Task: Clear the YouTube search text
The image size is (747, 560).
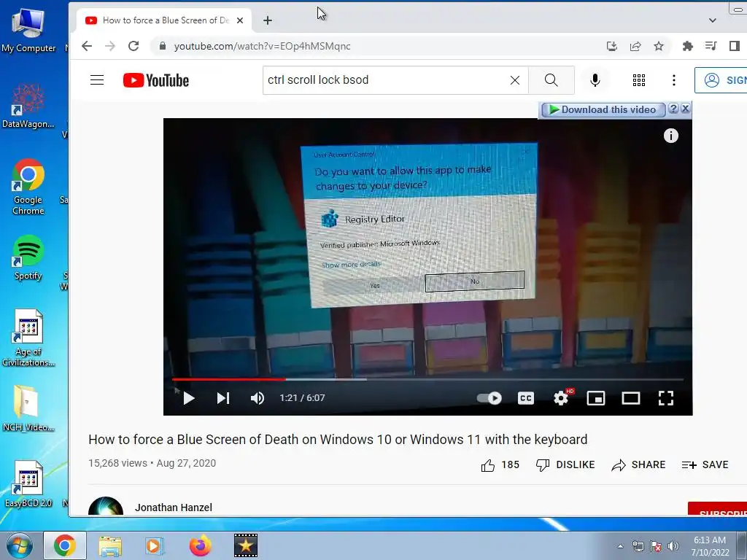Action: coord(515,80)
